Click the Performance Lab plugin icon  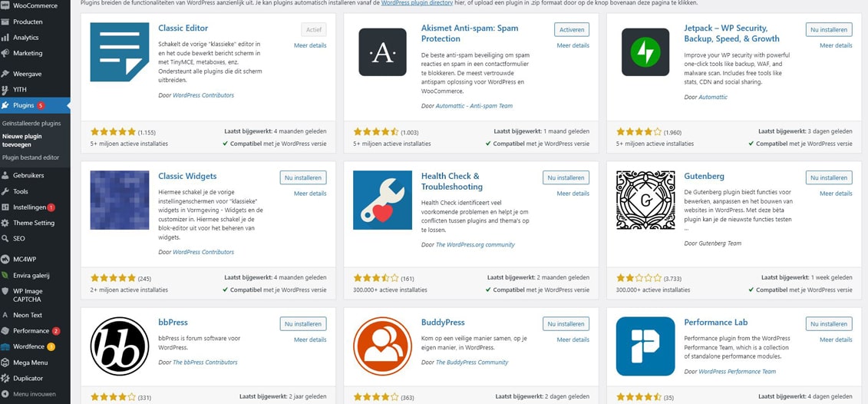pos(645,346)
